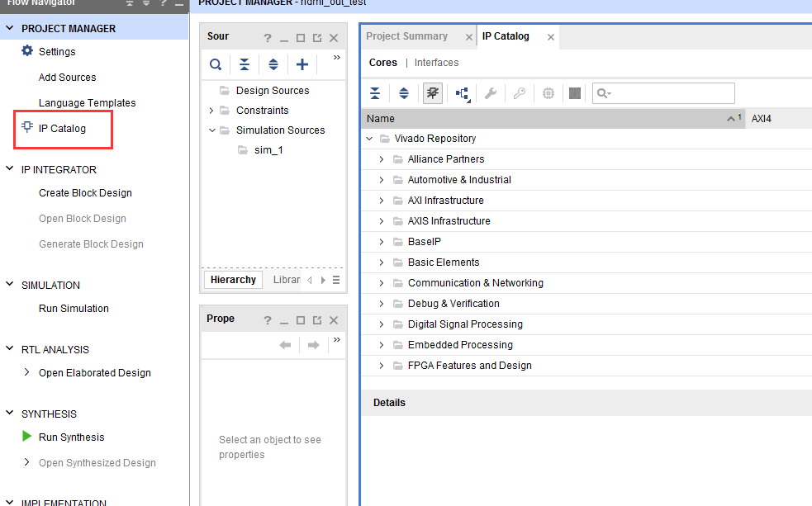Expand Digital Signal Processing category
812x506 pixels.
point(381,324)
